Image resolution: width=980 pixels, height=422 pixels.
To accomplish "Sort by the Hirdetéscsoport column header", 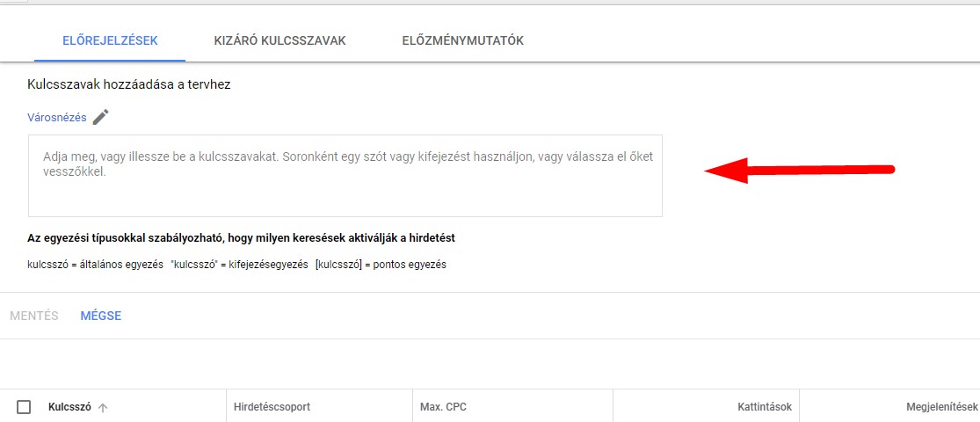I will pyautogui.click(x=272, y=407).
